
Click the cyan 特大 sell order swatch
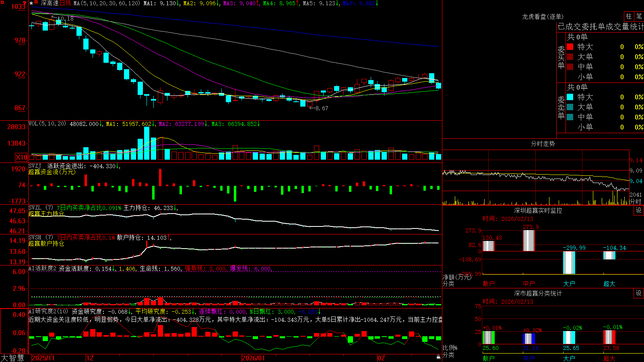pos(570,97)
